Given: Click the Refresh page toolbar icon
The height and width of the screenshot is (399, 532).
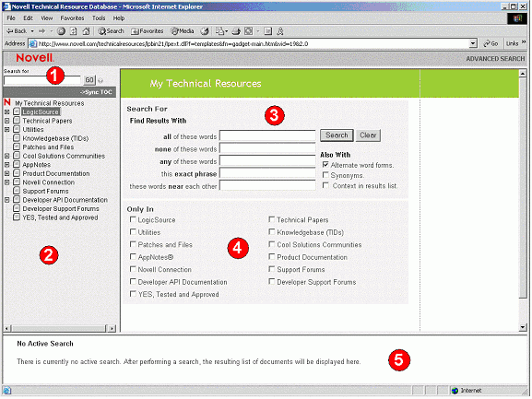Looking at the screenshot, I should (73, 31).
